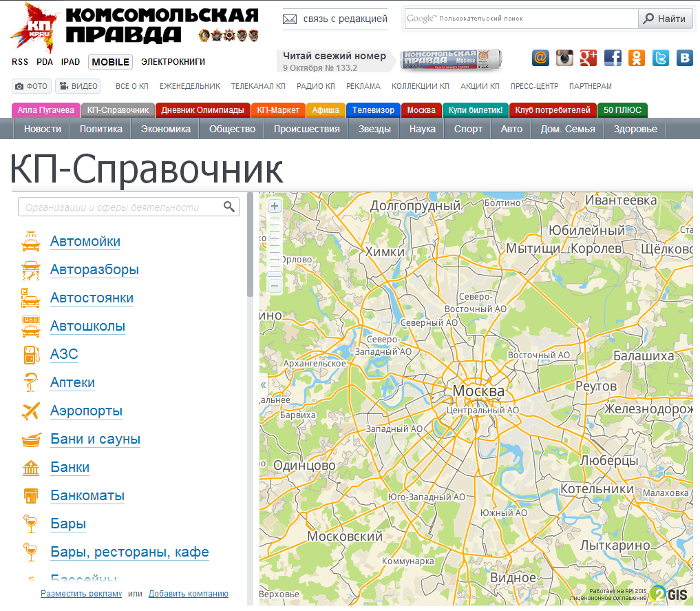
Task: Click the envelope icon near 'связь с редакцией'
Action: [x=290, y=19]
